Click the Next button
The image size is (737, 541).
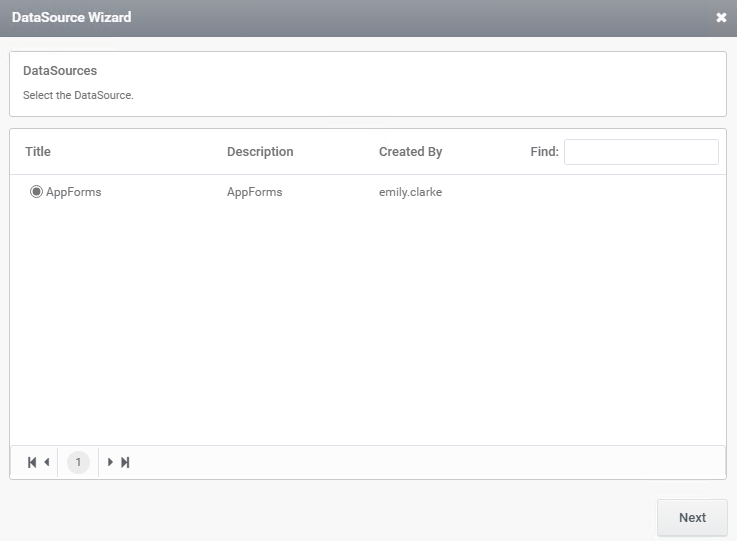coord(692,517)
